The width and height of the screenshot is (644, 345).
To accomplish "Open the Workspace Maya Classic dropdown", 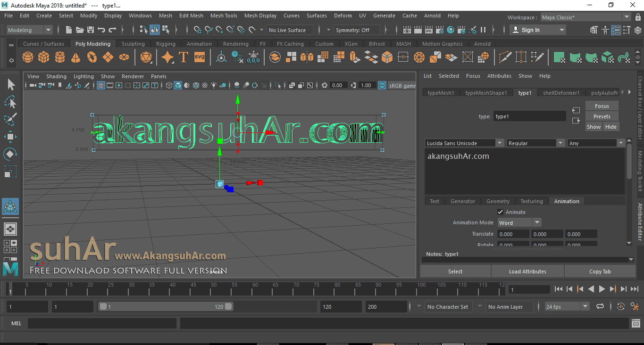I will click(x=585, y=17).
